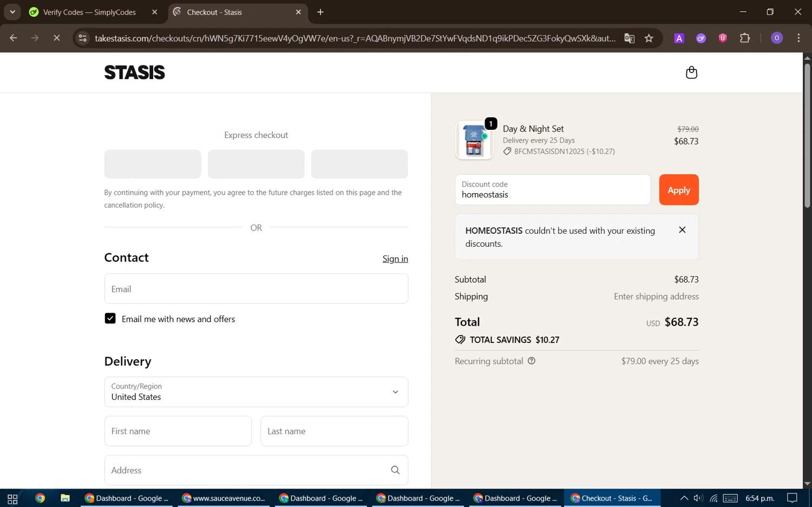Screen dimensions: 812x507
Task: Open the Windows Task View icon
Action: [12, 498]
